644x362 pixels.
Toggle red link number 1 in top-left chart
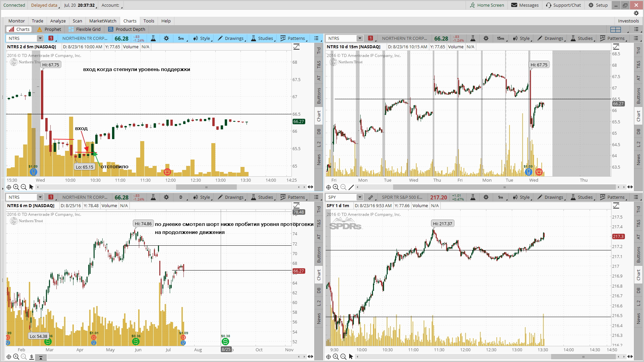coord(51,38)
